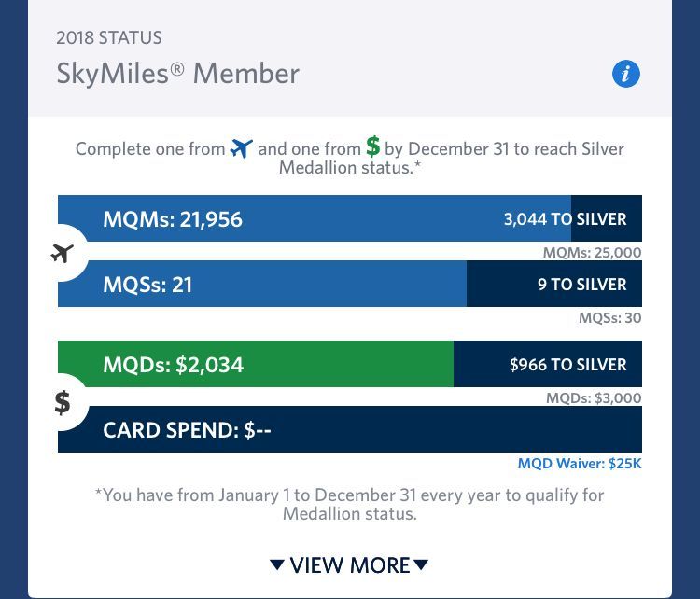Click the 9 TO SILVER label

pos(581,284)
